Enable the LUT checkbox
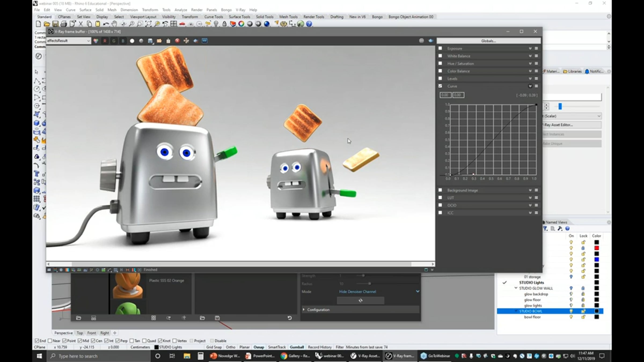The height and width of the screenshot is (362, 644). [440, 198]
